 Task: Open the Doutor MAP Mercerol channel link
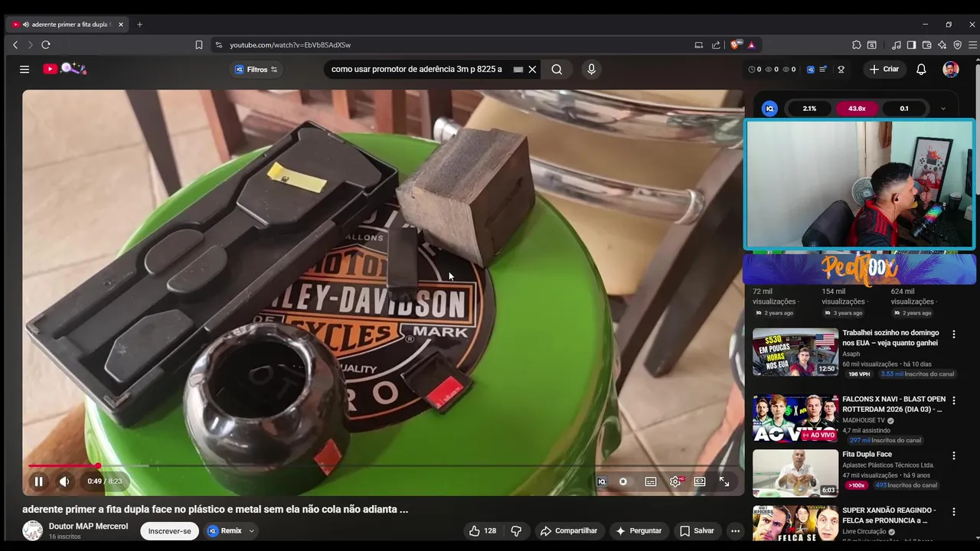tap(88, 527)
